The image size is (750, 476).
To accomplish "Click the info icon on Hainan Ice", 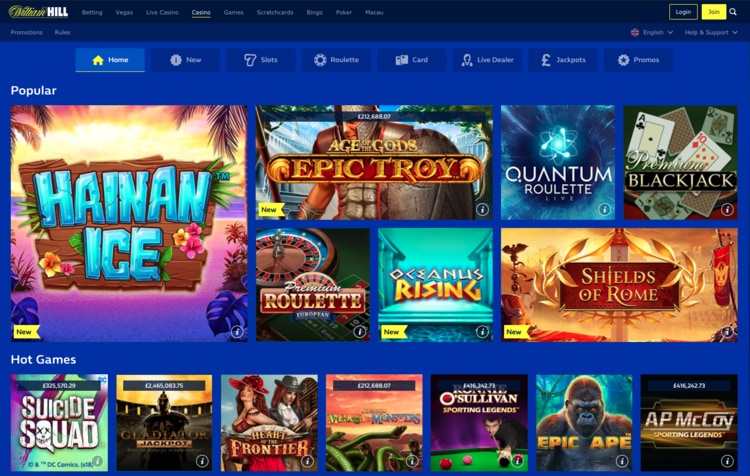I will [x=237, y=332].
